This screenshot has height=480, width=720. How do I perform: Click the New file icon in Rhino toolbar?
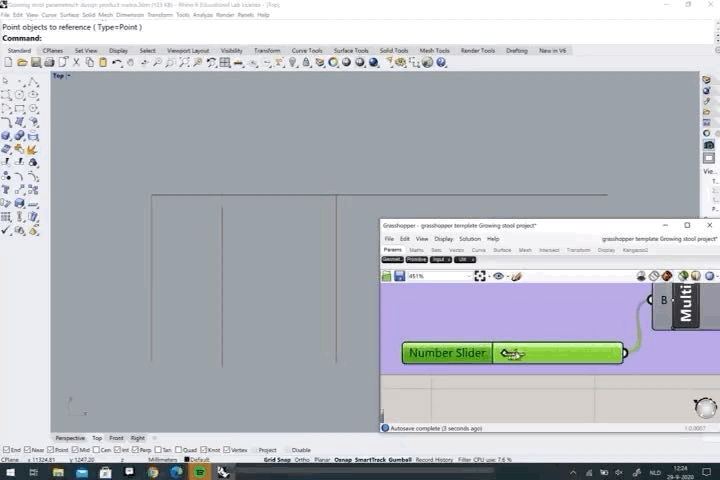click(x=7, y=62)
